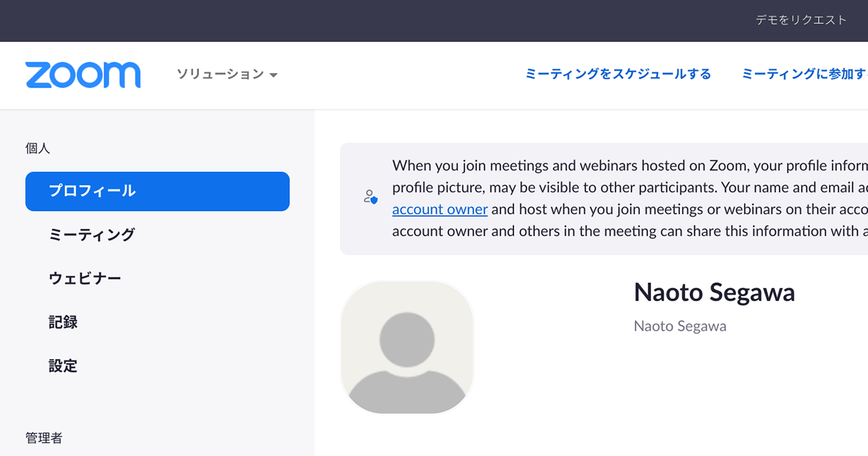Go to 記録 in the sidebar
This screenshot has height=456, width=868.
tap(63, 322)
